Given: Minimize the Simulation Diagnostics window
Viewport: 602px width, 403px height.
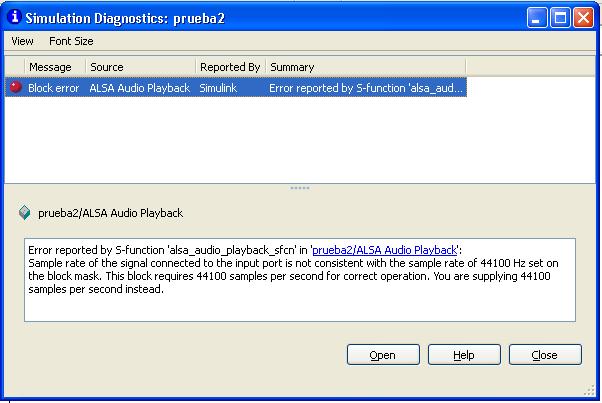Looking at the screenshot, I should (537, 18).
